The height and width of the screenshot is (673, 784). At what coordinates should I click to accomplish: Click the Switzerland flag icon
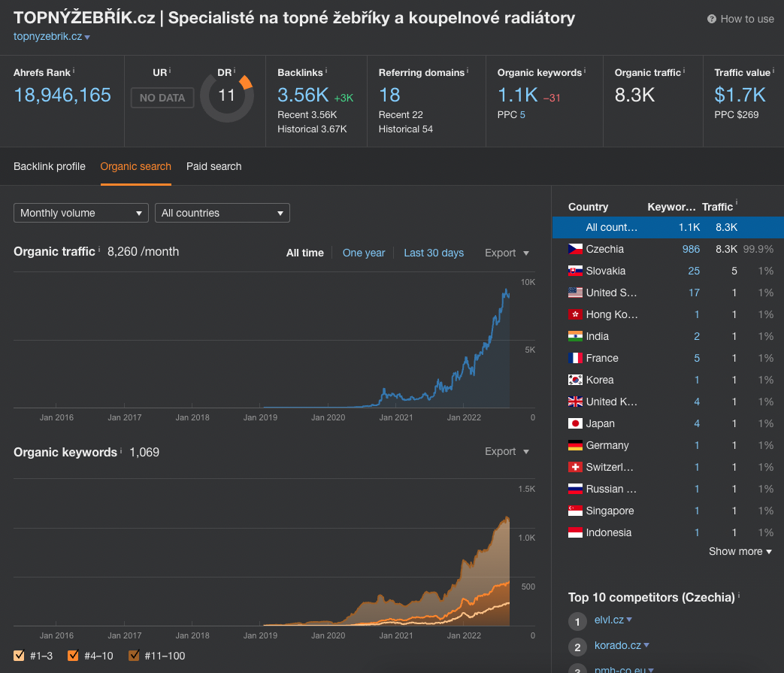(x=575, y=467)
